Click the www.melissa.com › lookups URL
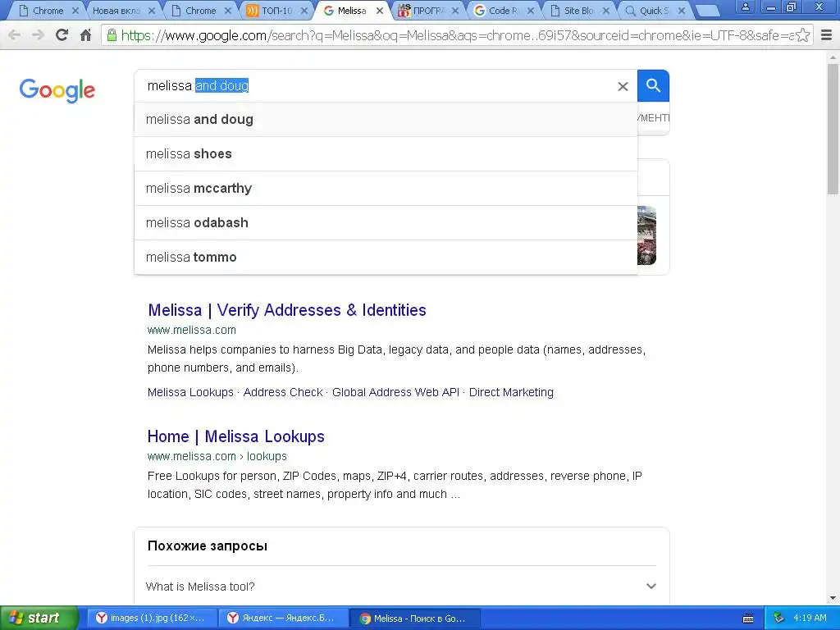The height and width of the screenshot is (630, 840). pos(217,456)
